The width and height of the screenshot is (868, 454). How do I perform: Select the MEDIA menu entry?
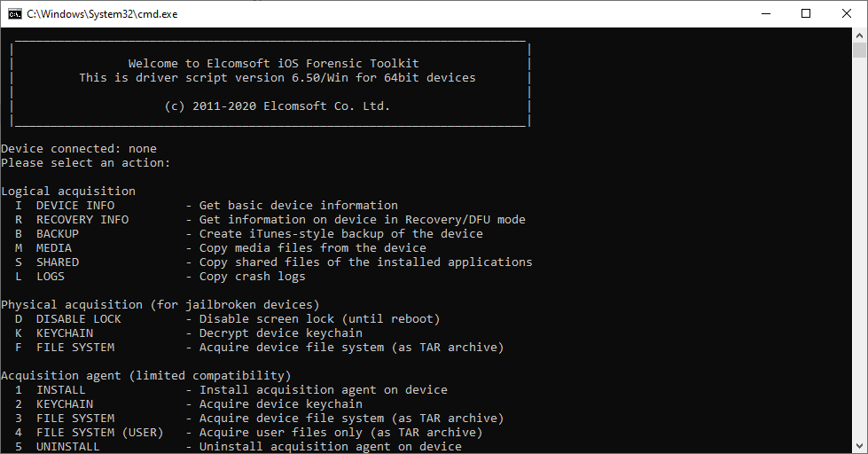point(54,248)
